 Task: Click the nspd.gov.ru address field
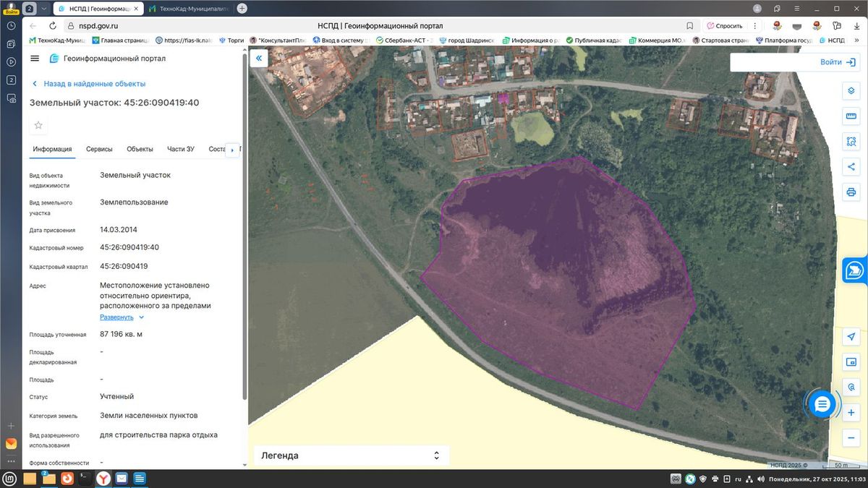tap(98, 25)
